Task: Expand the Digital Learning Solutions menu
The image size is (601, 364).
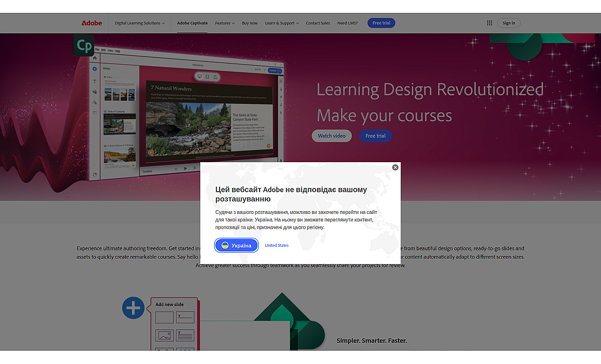Action: click(x=140, y=23)
